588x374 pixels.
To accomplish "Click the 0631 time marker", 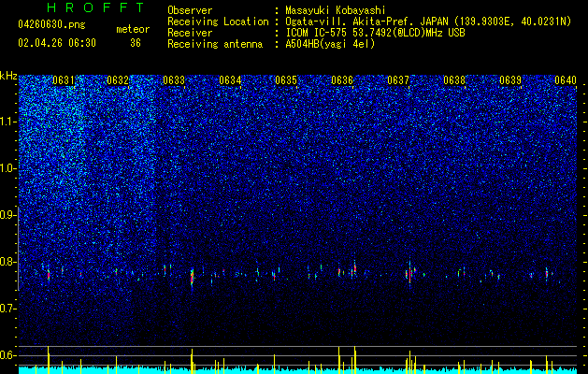I will (x=64, y=80).
